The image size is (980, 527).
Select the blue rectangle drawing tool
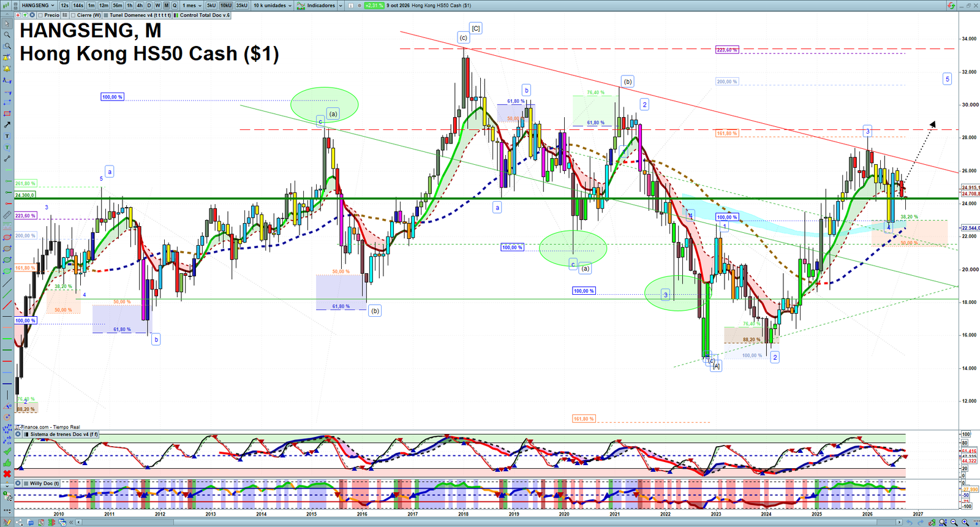coord(7,102)
